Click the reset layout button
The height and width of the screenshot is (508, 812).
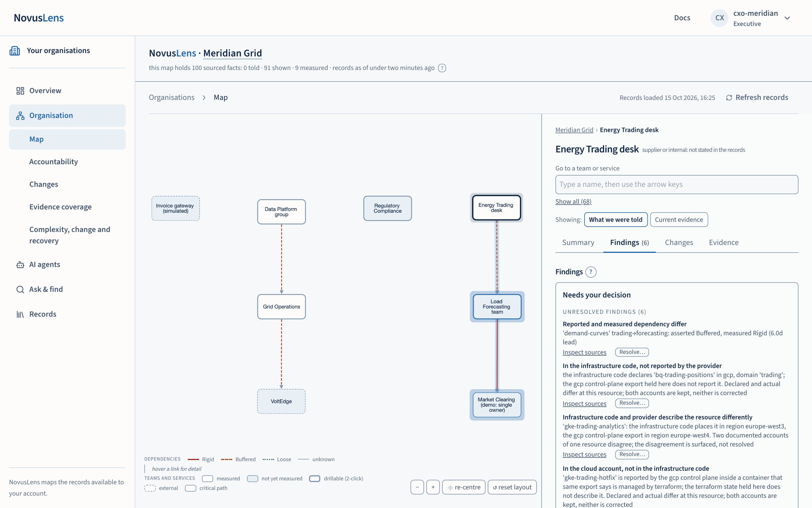tap(512, 487)
